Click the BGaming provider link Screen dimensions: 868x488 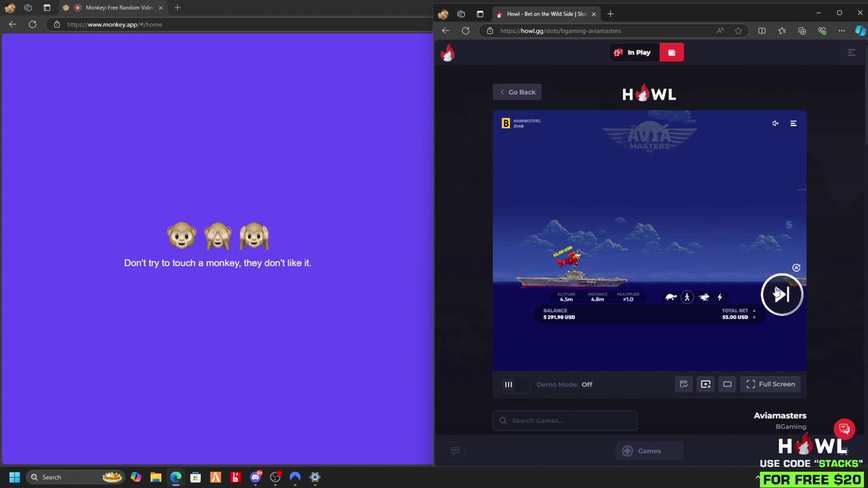(791, 426)
